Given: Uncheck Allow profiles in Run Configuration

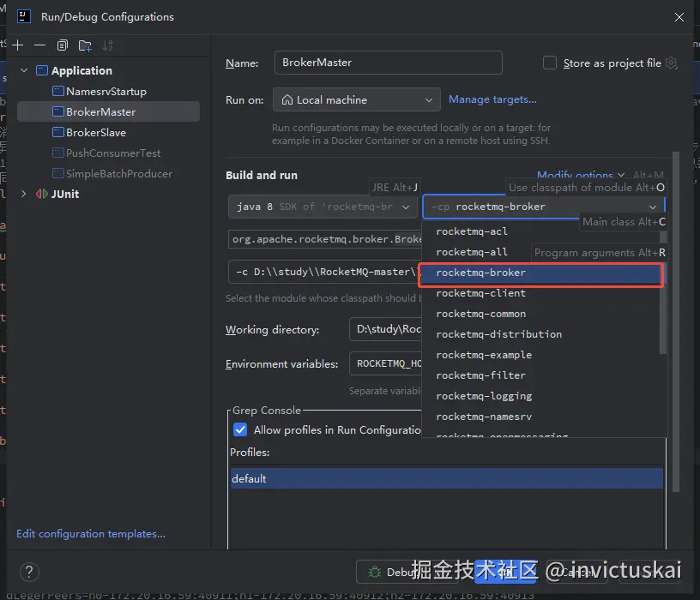Looking at the screenshot, I should click(x=240, y=429).
